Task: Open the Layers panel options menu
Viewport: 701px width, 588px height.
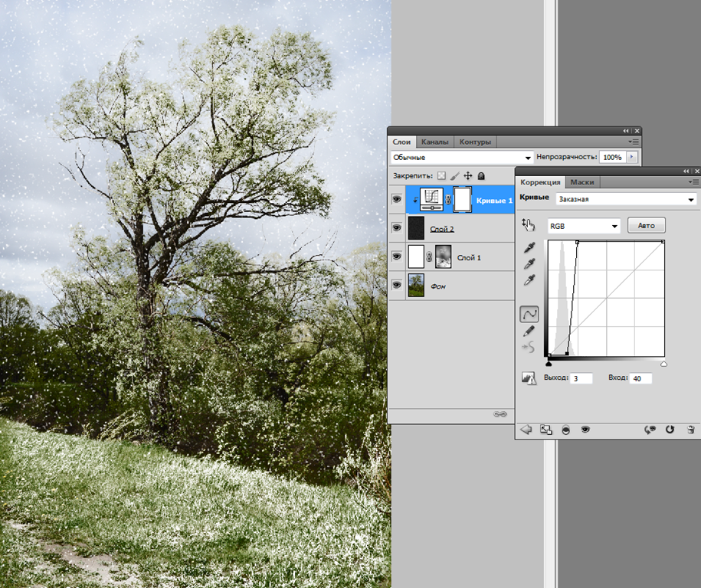Action: tap(634, 142)
